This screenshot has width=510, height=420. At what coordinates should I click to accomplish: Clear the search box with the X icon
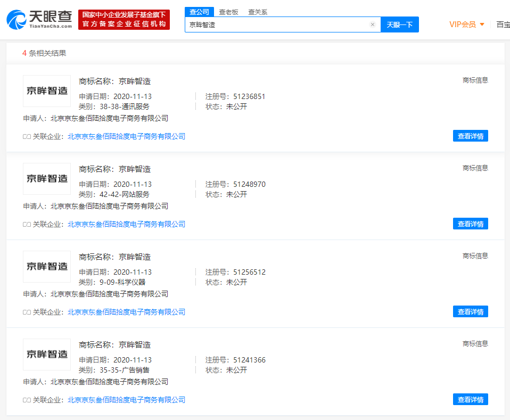click(x=373, y=24)
